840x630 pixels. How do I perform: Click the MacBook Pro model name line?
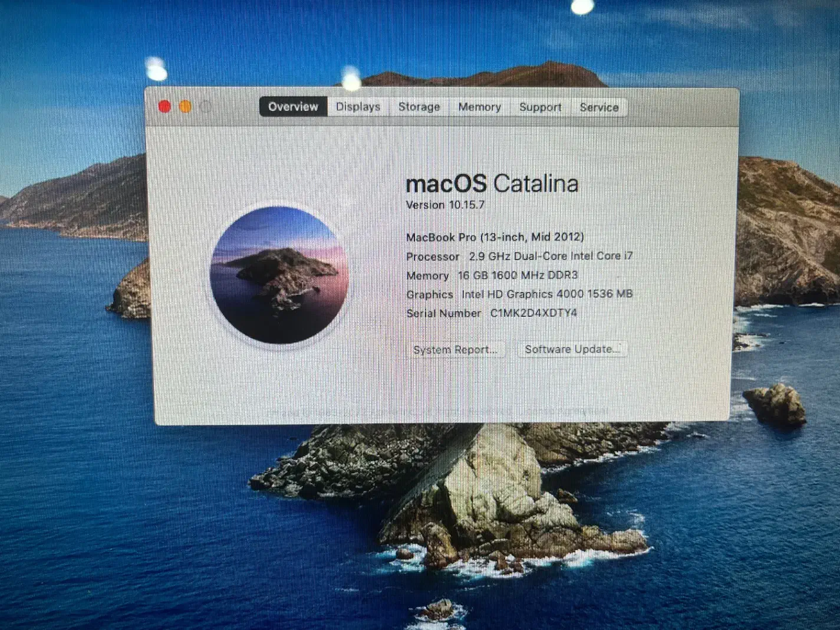pyautogui.click(x=495, y=237)
